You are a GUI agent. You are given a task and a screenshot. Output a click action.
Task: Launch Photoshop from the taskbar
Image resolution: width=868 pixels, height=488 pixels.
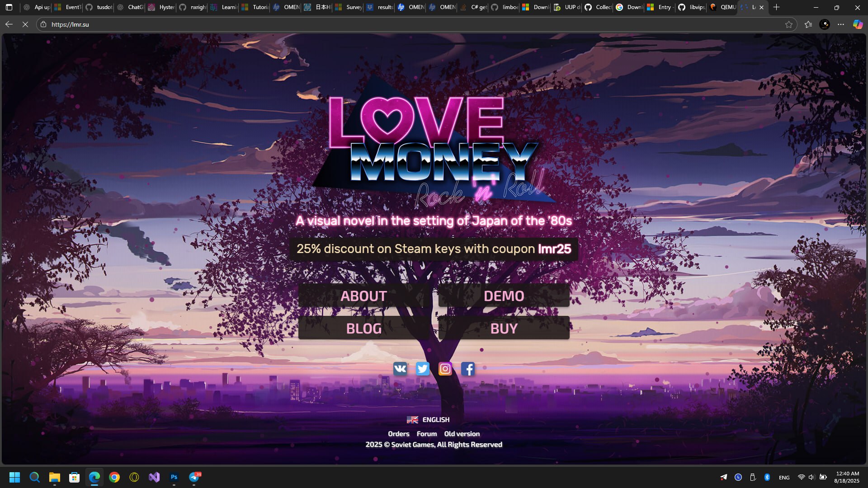tap(174, 477)
